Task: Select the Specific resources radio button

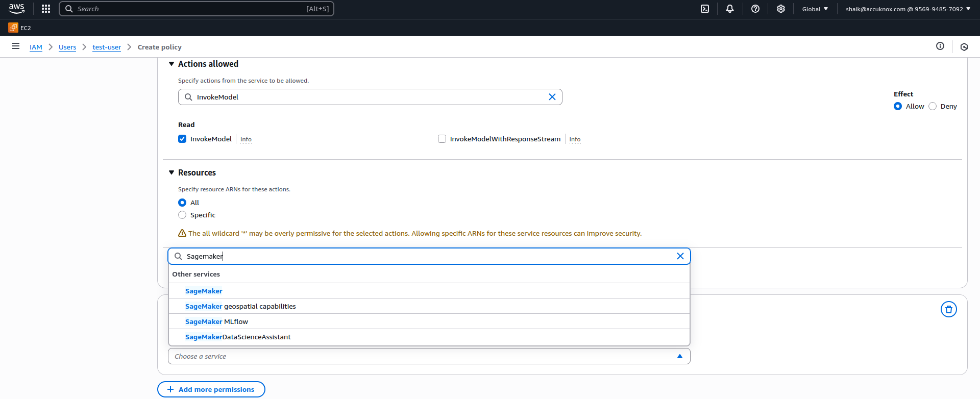Action: pyautogui.click(x=182, y=215)
